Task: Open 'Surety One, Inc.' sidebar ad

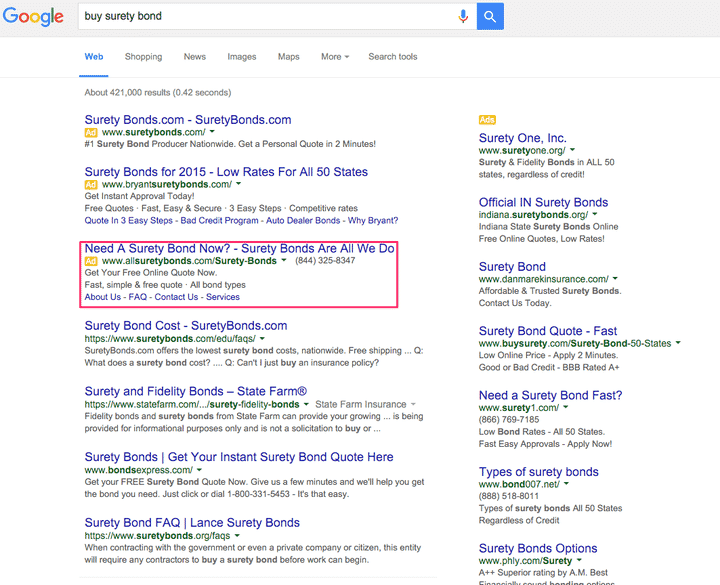Action: (523, 138)
